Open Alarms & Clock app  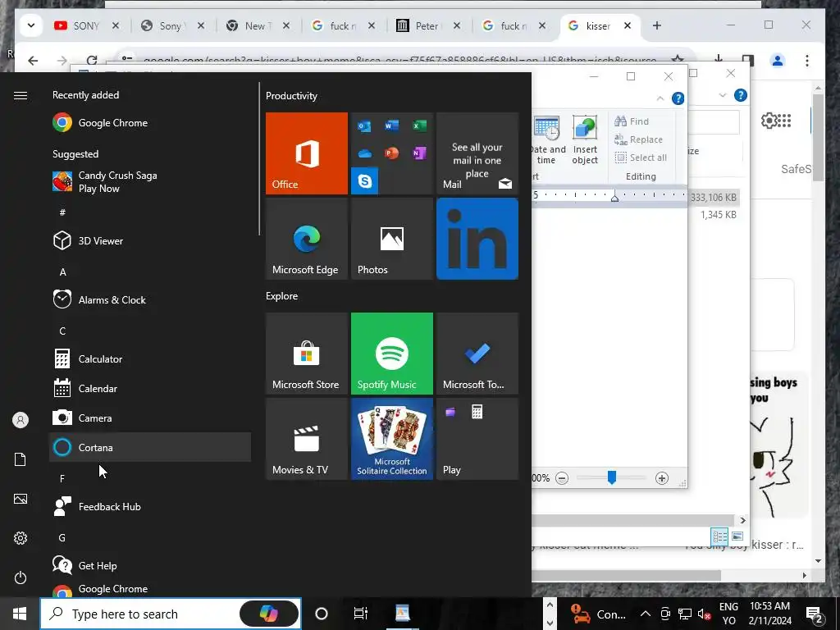tap(150, 299)
